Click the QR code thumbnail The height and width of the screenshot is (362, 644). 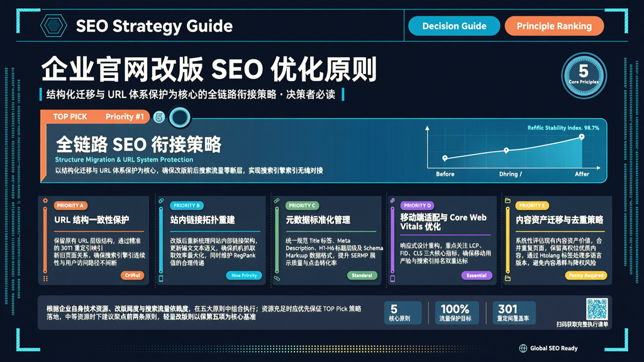click(x=597, y=309)
